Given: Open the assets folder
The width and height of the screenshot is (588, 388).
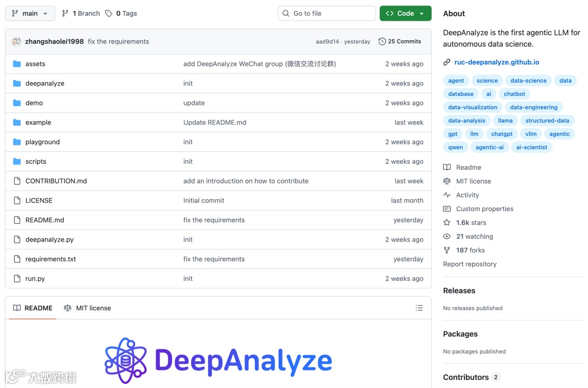Looking at the screenshot, I should (x=35, y=64).
